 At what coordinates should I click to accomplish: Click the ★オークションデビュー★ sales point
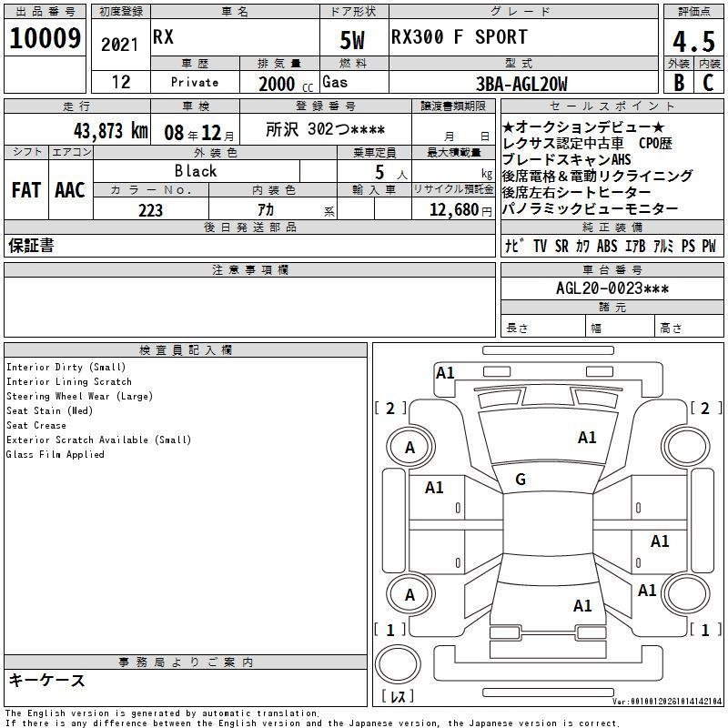583,126
